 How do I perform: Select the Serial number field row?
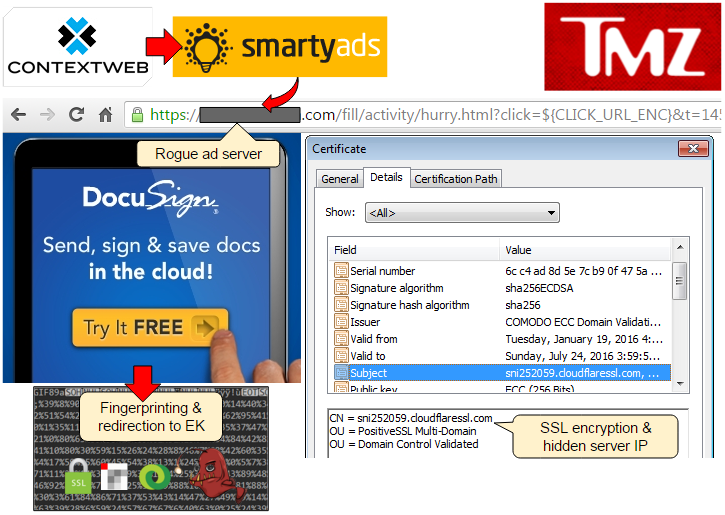pyautogui.click(x=502, y=271)
